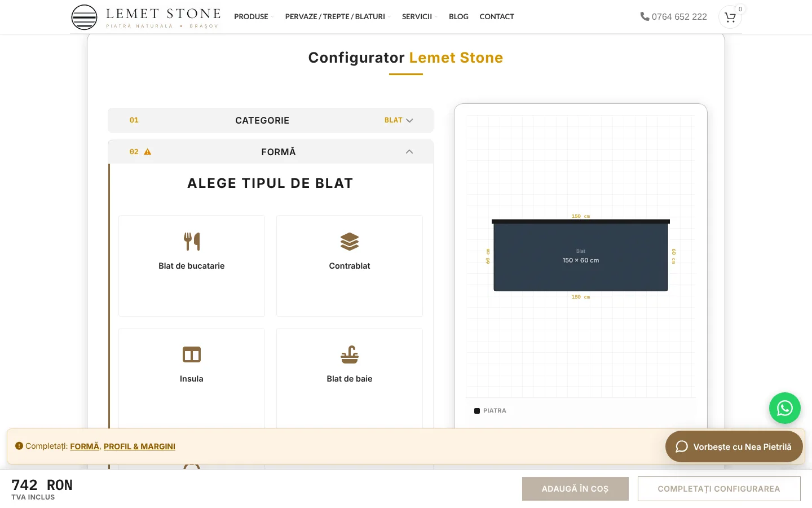Open the green WhatsApp chat icon
812x508 pixels.
coord(785,408)
